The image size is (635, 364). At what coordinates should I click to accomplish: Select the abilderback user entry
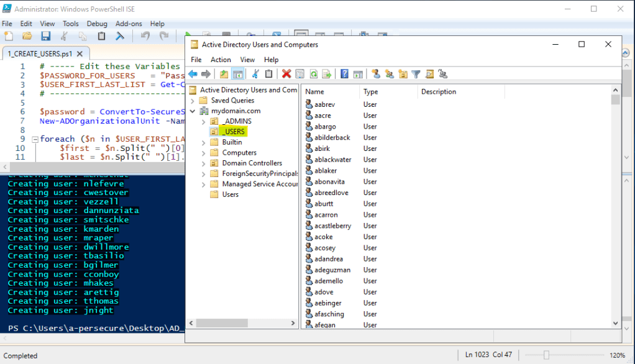tap(332, 137)
